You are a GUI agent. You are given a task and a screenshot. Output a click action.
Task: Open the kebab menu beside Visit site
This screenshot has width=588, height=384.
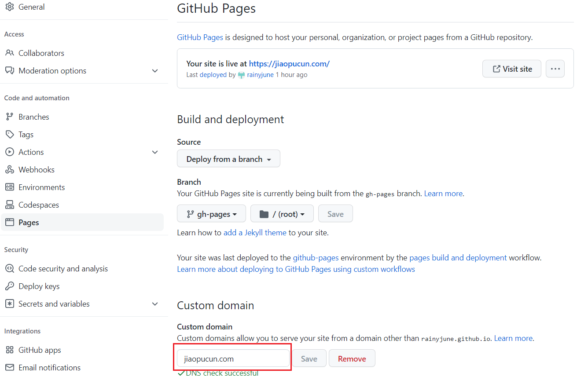pyautogui.click(x=555, y=69)
